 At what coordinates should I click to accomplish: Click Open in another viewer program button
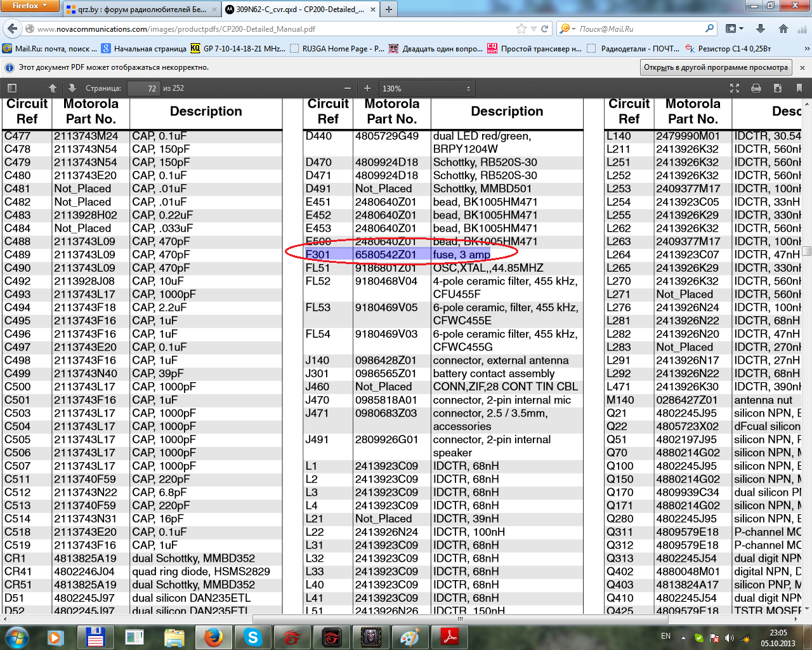click(715, 67)
